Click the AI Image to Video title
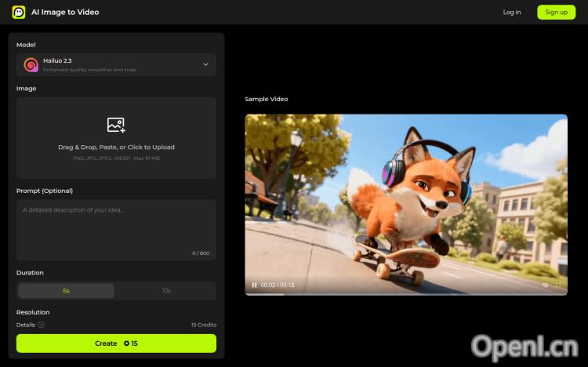Image resolution: width=588 pixels, height=367 pixels. click(x=66, y=12)
